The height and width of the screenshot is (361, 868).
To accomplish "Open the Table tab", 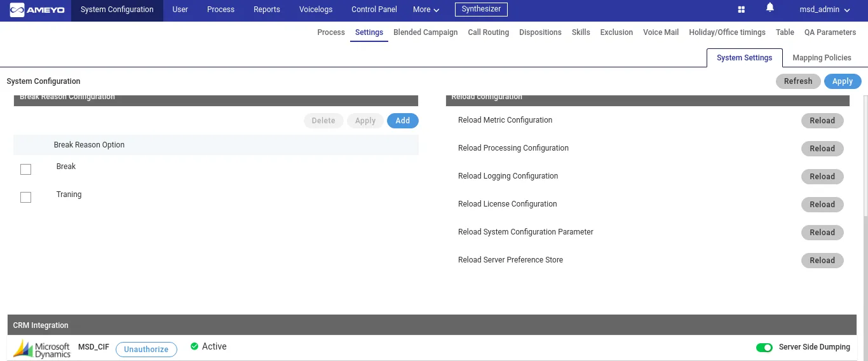I will click(x=785, y=32).
